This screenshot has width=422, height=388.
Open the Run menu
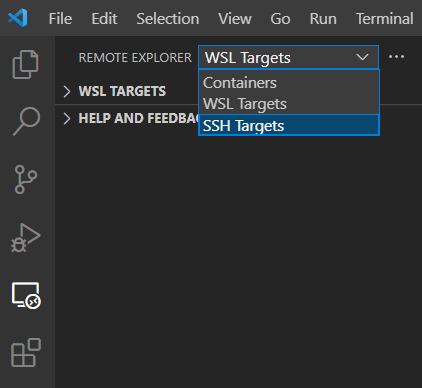pyautogui.click(x=323, y=18)
